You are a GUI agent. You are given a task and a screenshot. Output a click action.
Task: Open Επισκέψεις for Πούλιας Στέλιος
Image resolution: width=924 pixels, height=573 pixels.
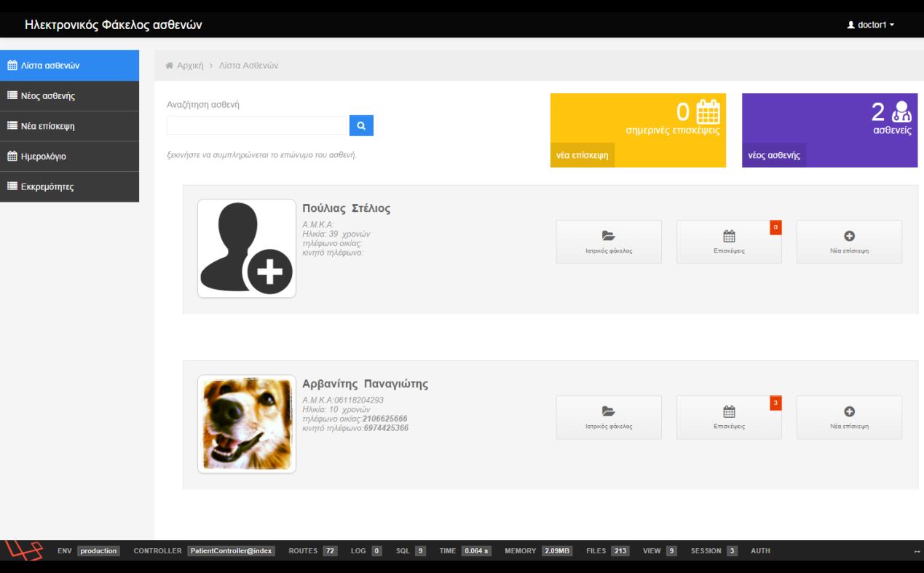pyautogui.click(x=729, y=242)
